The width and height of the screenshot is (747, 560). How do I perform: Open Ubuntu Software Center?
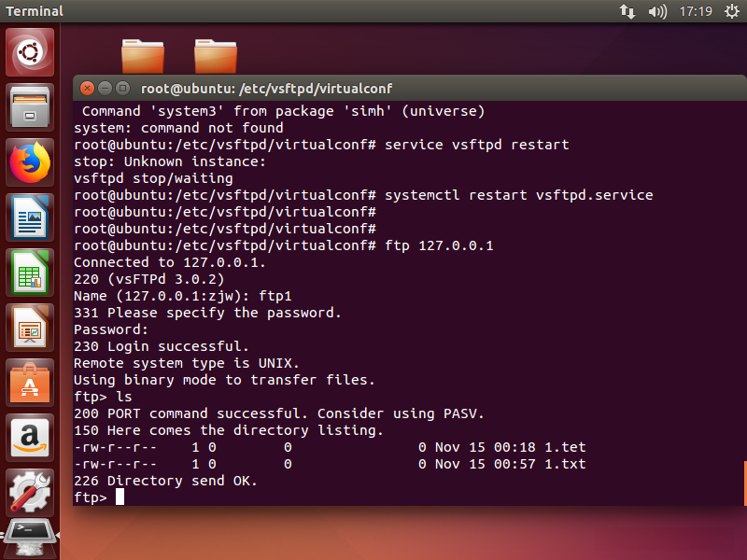click(x=30, y=383)
